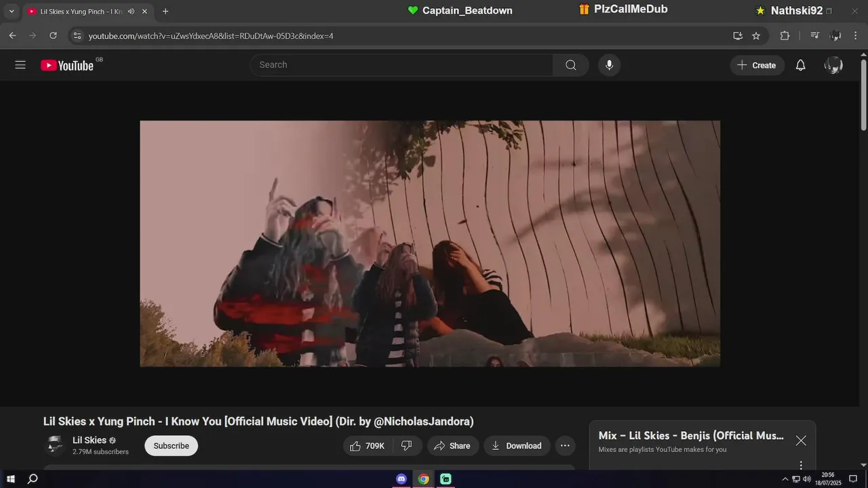The height and width of the screenshot is (488, 868).
Task: Open a new browser tab
Action: click(x=165, y=12)
